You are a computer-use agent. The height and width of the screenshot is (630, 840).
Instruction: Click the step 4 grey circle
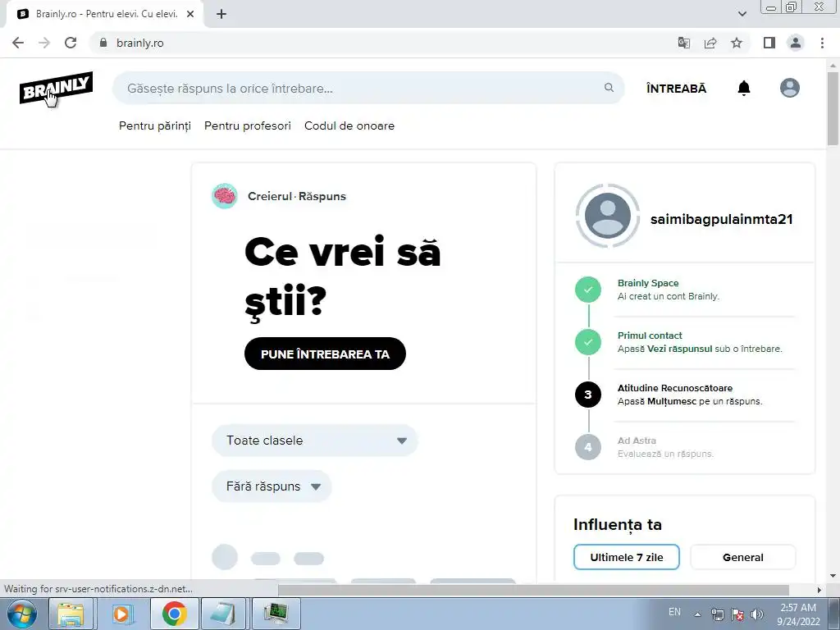pyautogui.click(x=588, y=447)
